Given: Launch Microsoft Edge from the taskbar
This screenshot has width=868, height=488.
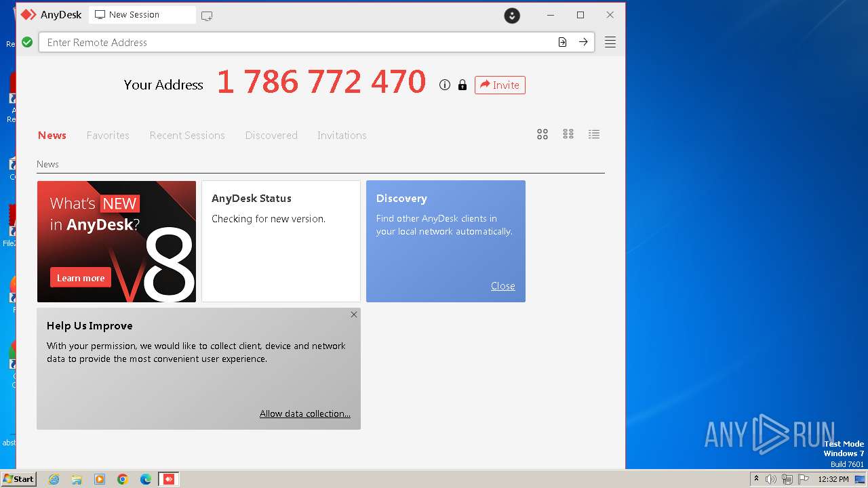Looking at the screenshot, I should click(x=146, y=479).
